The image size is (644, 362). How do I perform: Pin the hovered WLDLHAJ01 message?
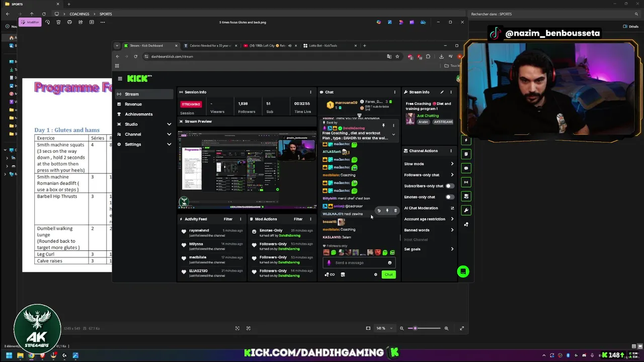coord(387,211)
